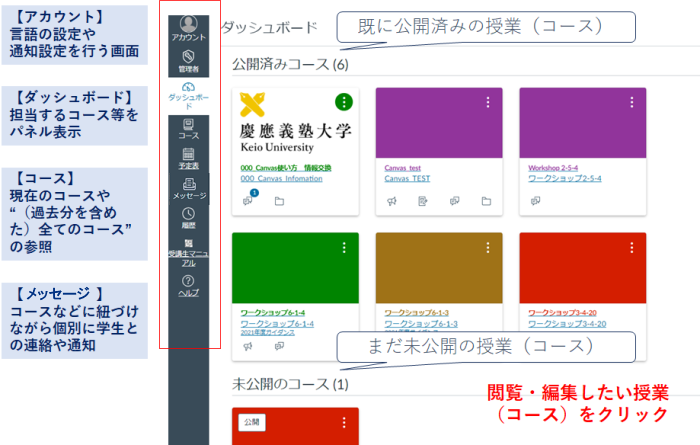Open options menu on Keio University card

344,102
